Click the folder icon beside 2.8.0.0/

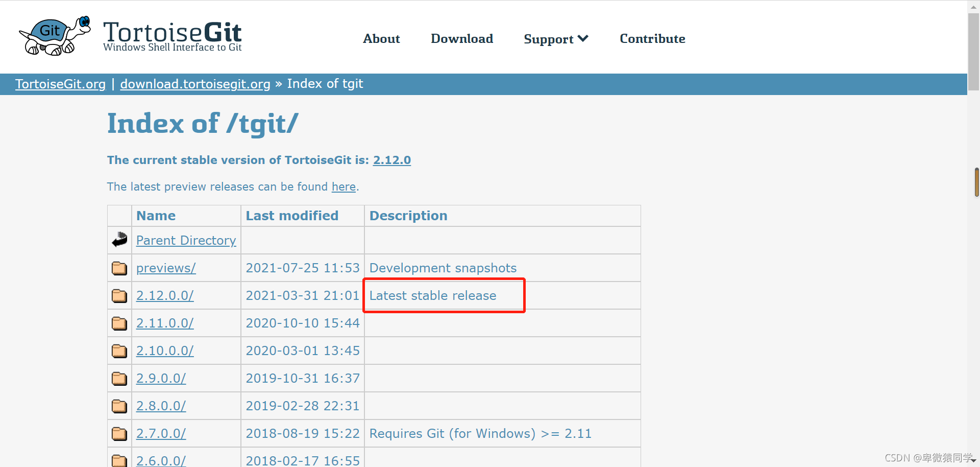119,406
